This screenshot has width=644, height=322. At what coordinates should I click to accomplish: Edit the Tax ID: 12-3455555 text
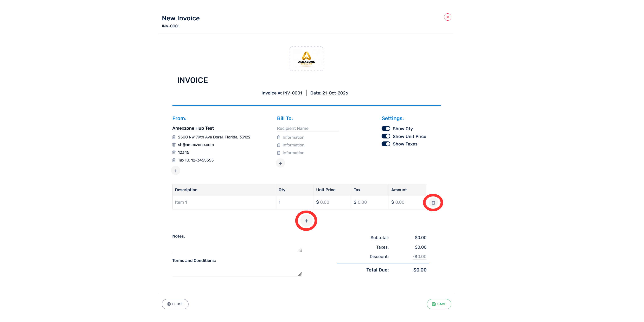point(196,160)
